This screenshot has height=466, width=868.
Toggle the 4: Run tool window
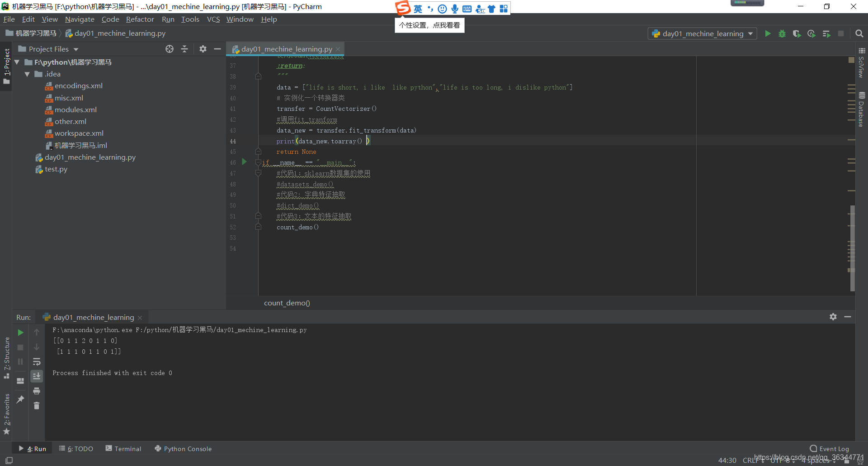[x=33, y=448]
